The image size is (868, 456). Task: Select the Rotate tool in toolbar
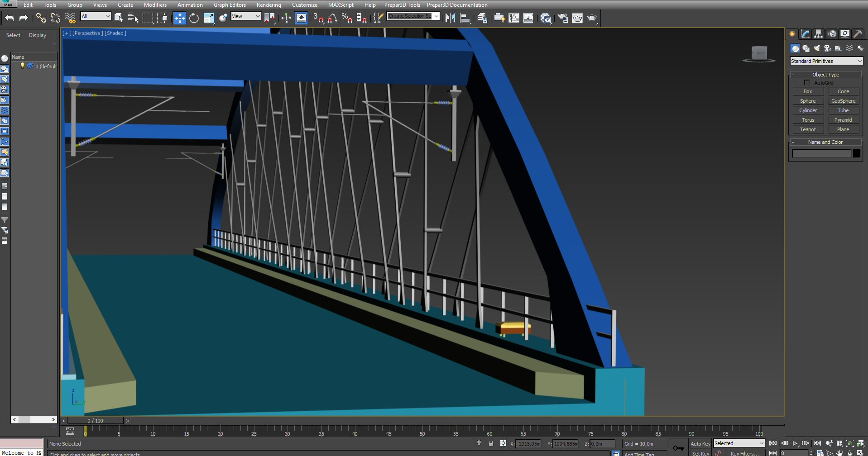point(194,18)
